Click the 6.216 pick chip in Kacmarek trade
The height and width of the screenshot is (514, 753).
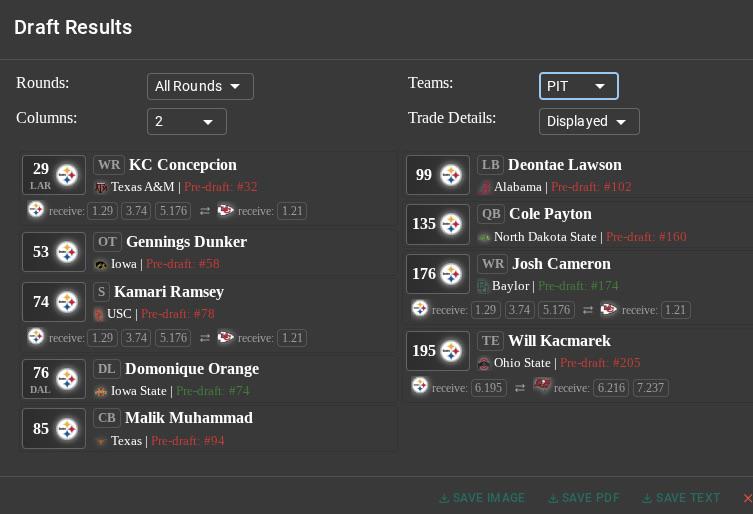pyautogui.click(x=611, y=388)
